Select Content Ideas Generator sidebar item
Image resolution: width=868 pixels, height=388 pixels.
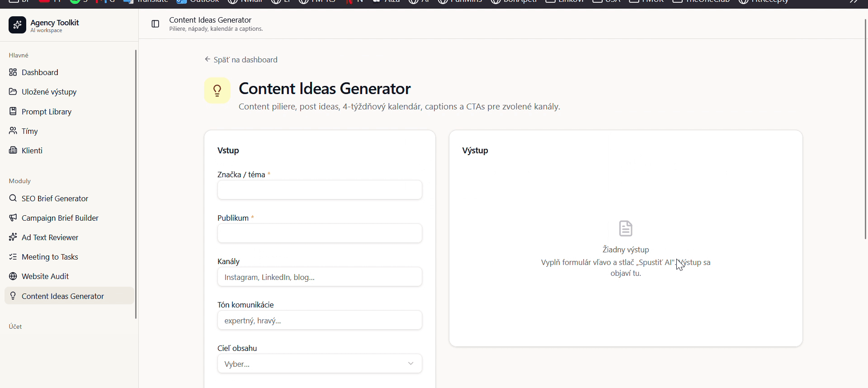tap(69, 296)
